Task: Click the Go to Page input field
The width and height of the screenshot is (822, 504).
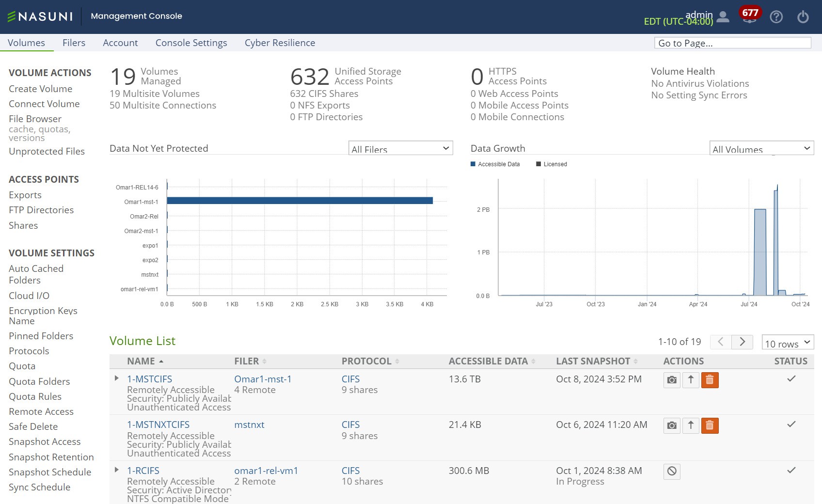Action: [732, 43]
